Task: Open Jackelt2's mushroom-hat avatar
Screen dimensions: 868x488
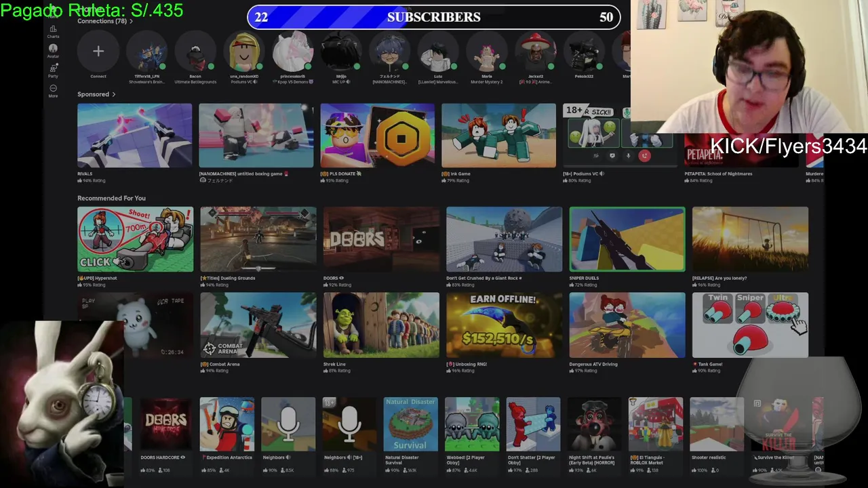Action: click(x=536, y=52)
